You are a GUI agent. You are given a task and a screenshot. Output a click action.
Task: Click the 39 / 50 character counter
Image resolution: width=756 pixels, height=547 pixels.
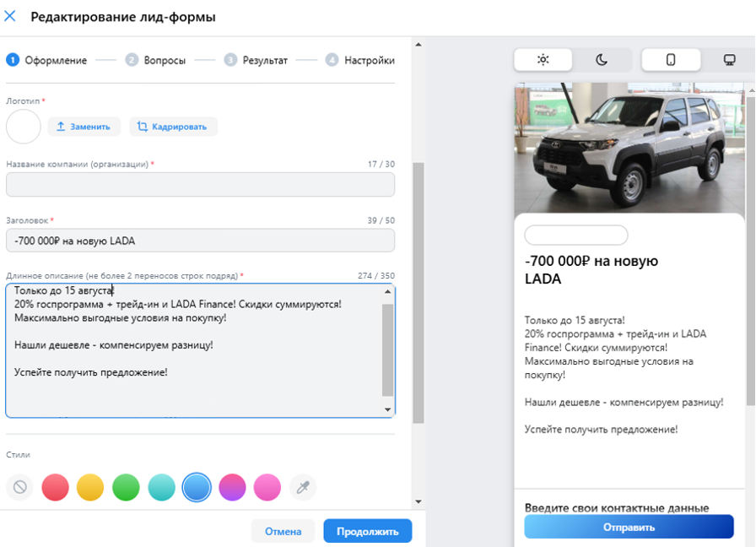click(381, 220)
